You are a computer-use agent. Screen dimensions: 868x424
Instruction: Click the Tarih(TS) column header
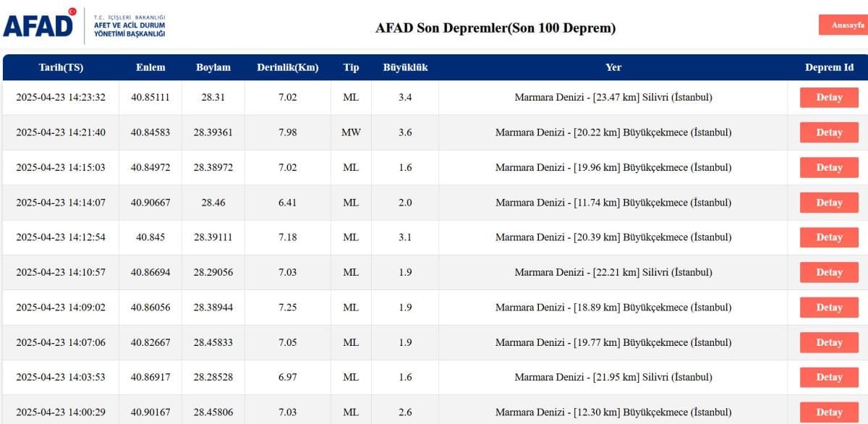[61, 67]
